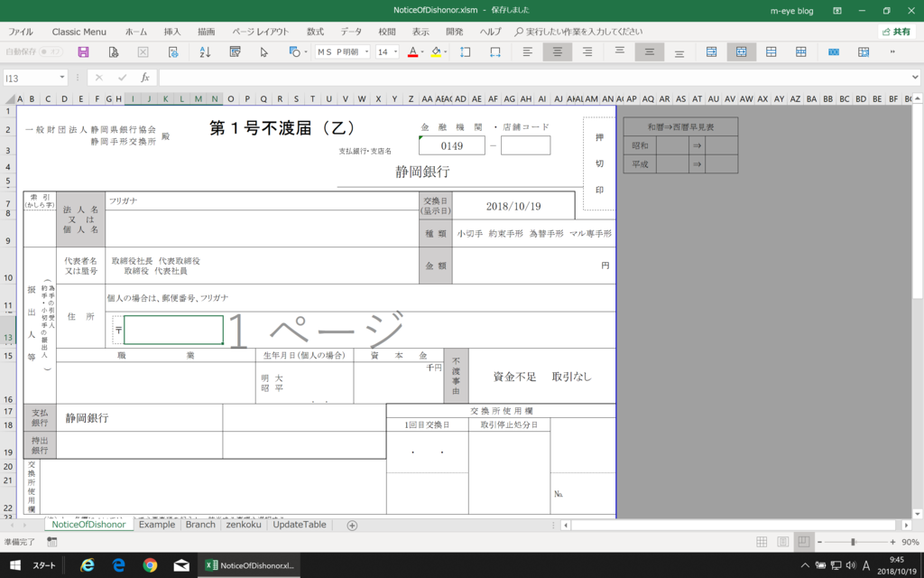Click the 共有 share button

click(897, 32)
